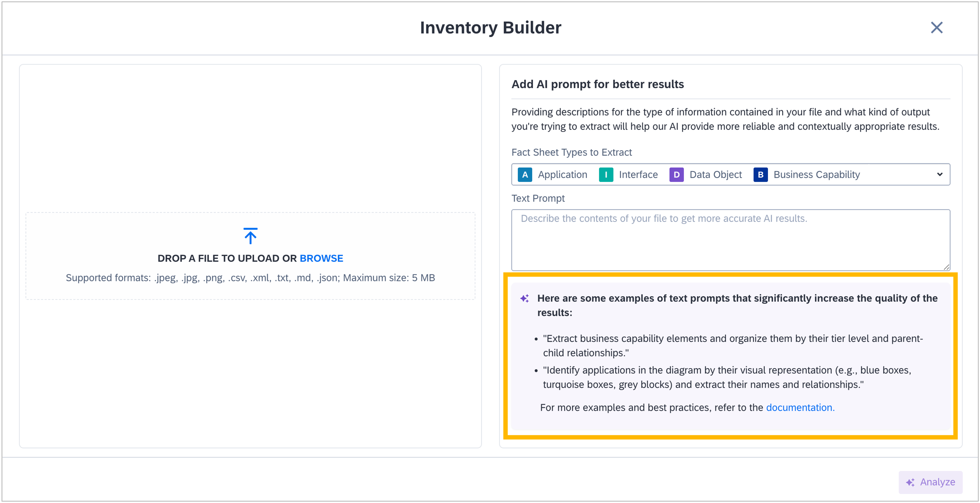Select the Data Object tag label
Viewport: 980px width, 503px height.
coord(716,175)
